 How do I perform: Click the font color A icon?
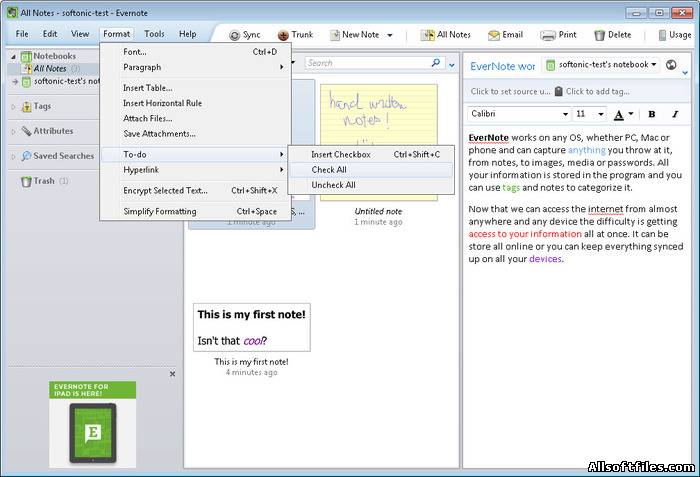click(618, 115)
